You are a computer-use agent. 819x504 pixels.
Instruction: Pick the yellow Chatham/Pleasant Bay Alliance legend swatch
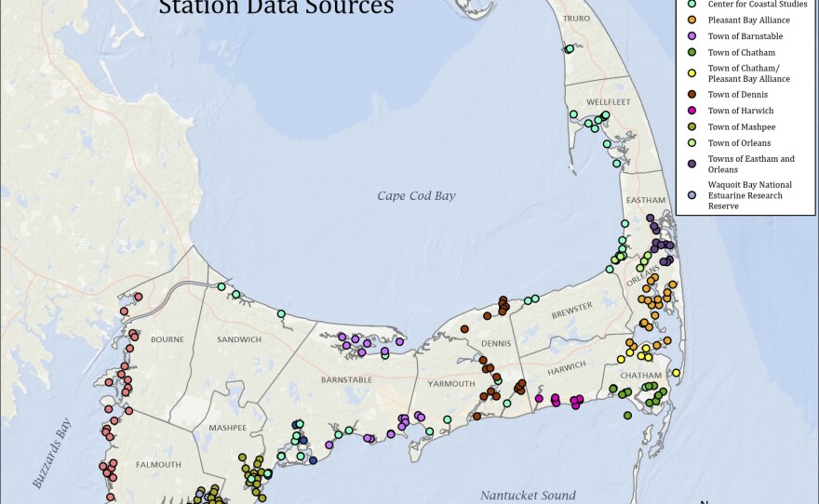(x=690, y=73)
